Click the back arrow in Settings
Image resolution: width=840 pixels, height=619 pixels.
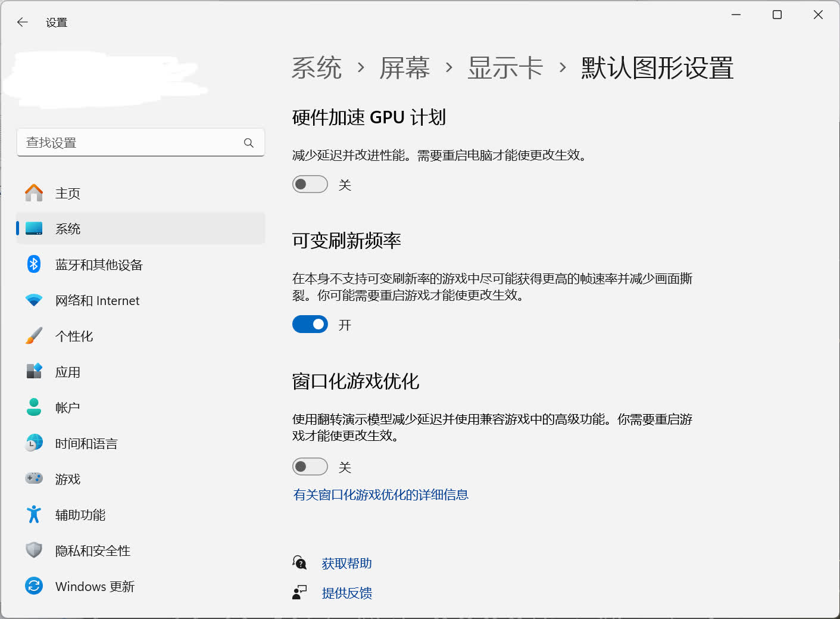23,23
